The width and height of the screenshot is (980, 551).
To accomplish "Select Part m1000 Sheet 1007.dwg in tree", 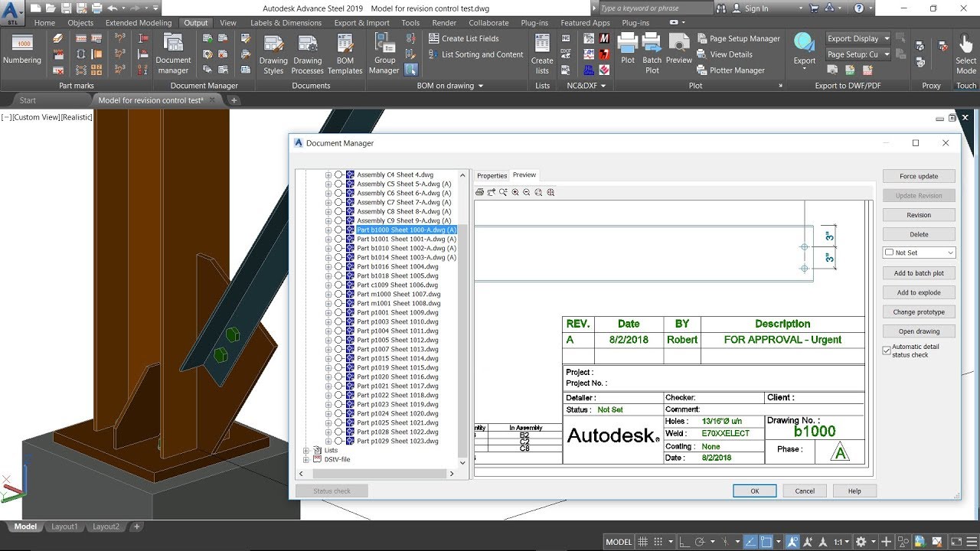I will [x=398, y=294].
